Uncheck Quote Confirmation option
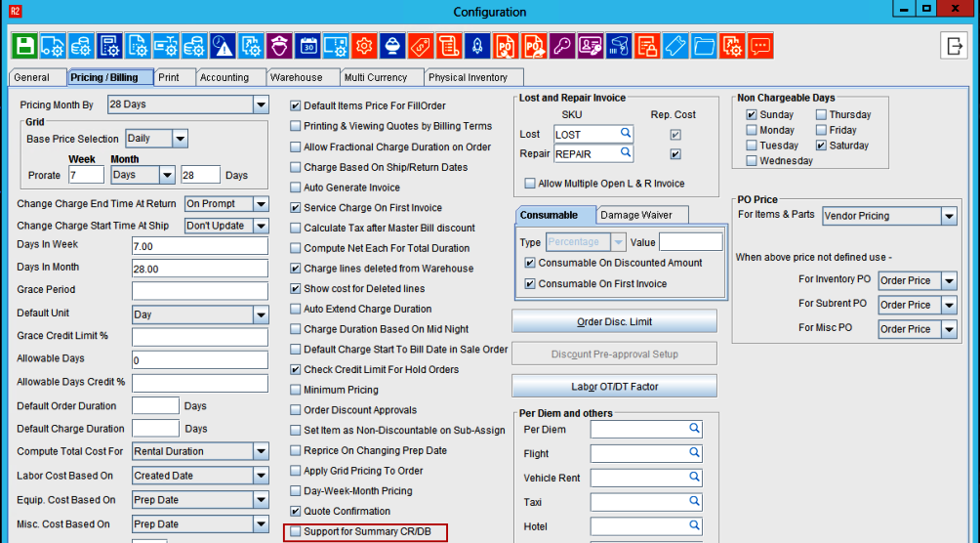The width and height of the screenshot is (980, 543). click(x=296, y=512)
